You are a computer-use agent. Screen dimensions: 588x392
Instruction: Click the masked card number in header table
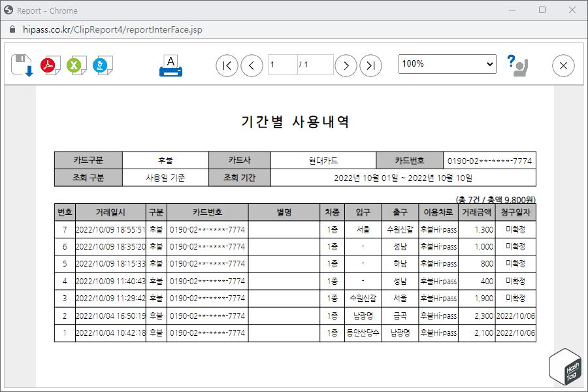tap(489, 161)
